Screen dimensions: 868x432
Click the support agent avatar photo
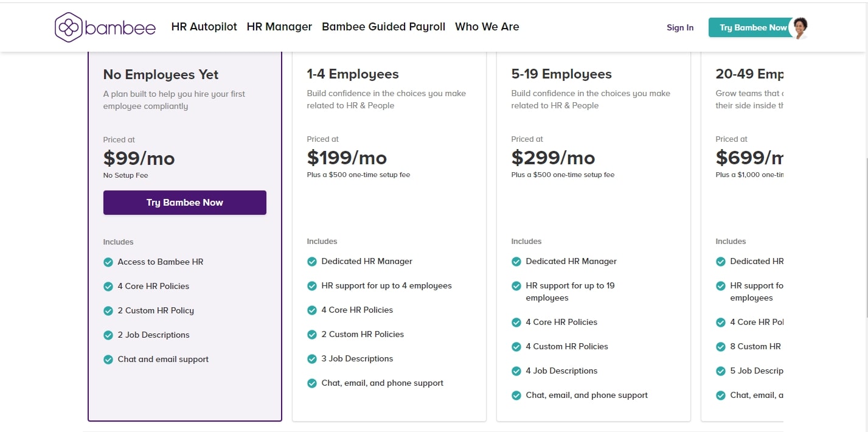tap(800, 27)
